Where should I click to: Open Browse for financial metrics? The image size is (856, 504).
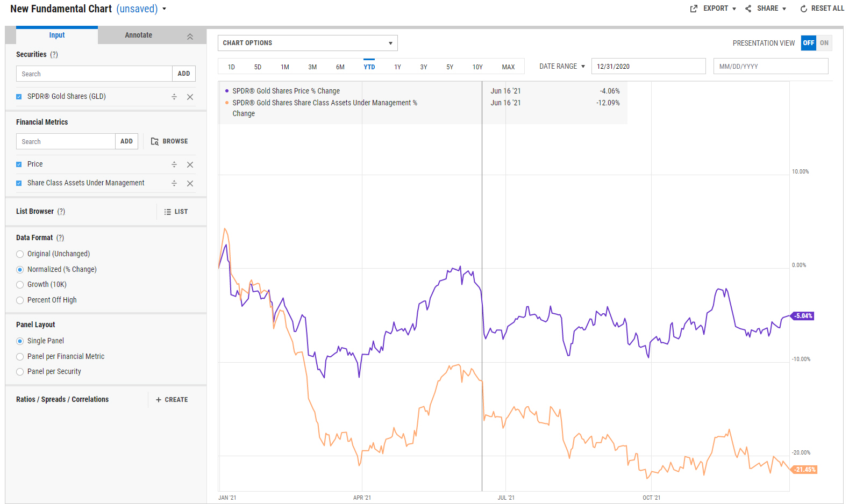pos(169,141)
